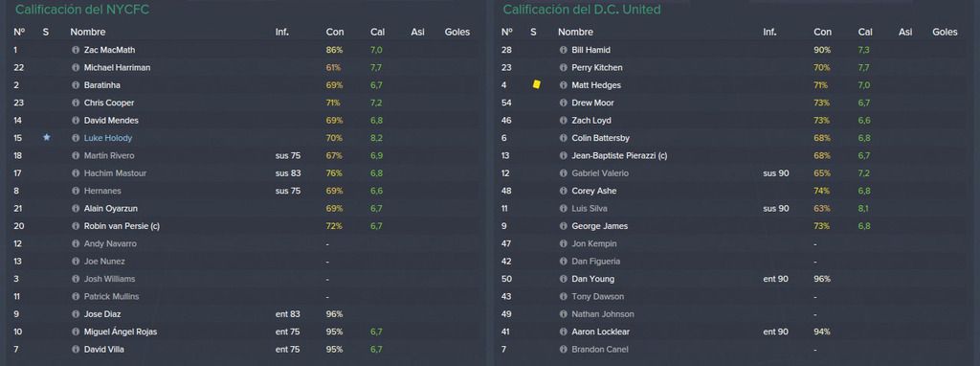The height and width of the screenshot is (366, 980).
Task: Sort NYCFC table by Cal column
Action: 377,32
